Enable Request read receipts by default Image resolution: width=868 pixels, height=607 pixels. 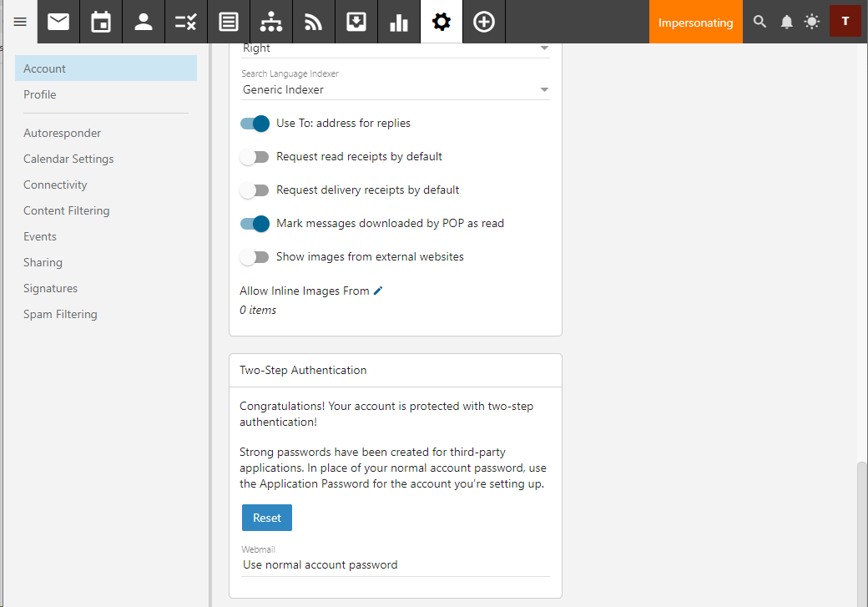pyautogui.click(x=255, y=157)
